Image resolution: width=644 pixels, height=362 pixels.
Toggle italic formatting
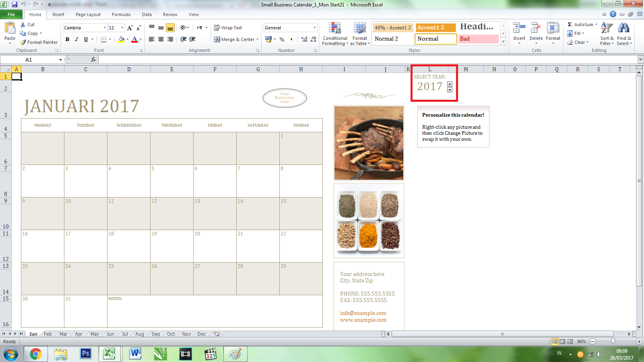coord(76,39)
